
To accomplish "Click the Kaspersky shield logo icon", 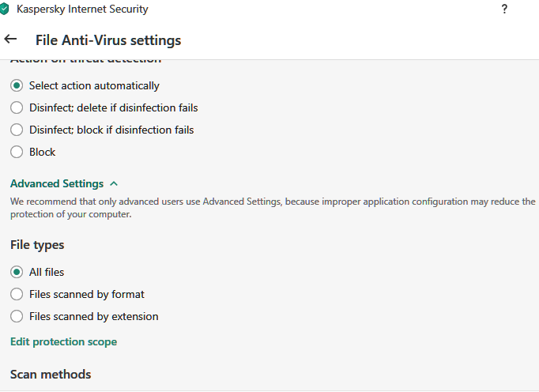I will pos(5,9).
